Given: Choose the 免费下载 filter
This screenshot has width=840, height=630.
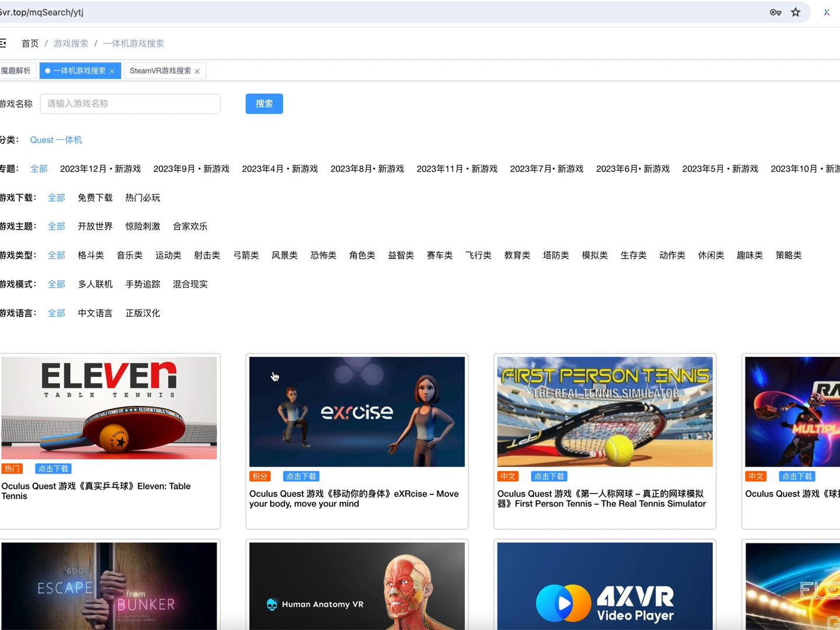Looking at the screenshot, I should click(x=95, y=198).
